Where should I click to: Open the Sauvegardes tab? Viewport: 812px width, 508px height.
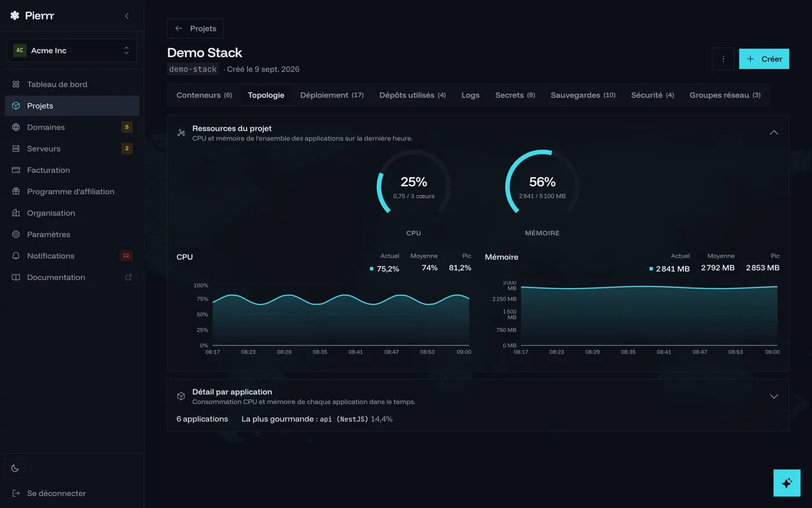click(583, 95)
